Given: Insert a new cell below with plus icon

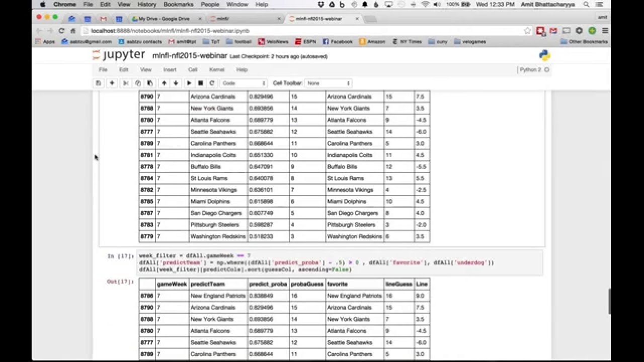Looking at the screenshot, I should (x=112, y=83).
